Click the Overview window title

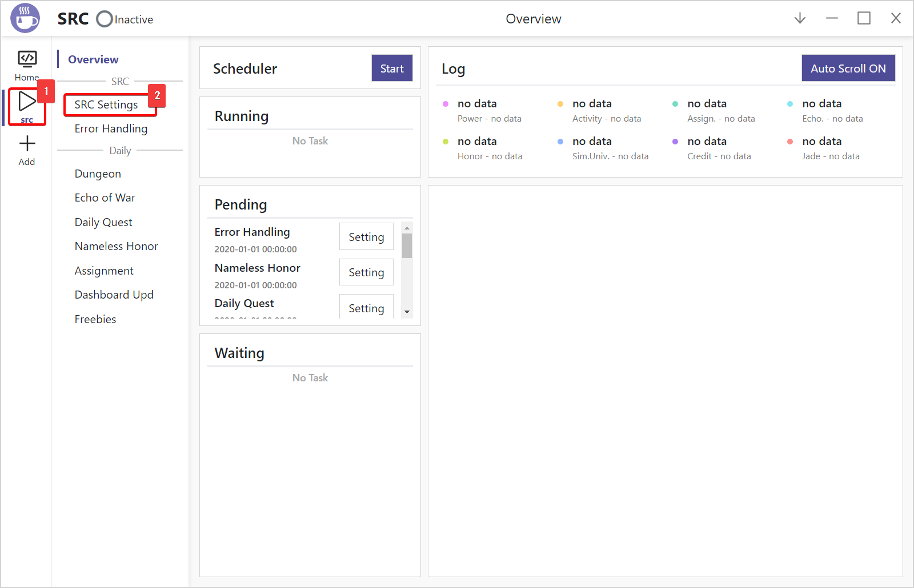[534, 19]
